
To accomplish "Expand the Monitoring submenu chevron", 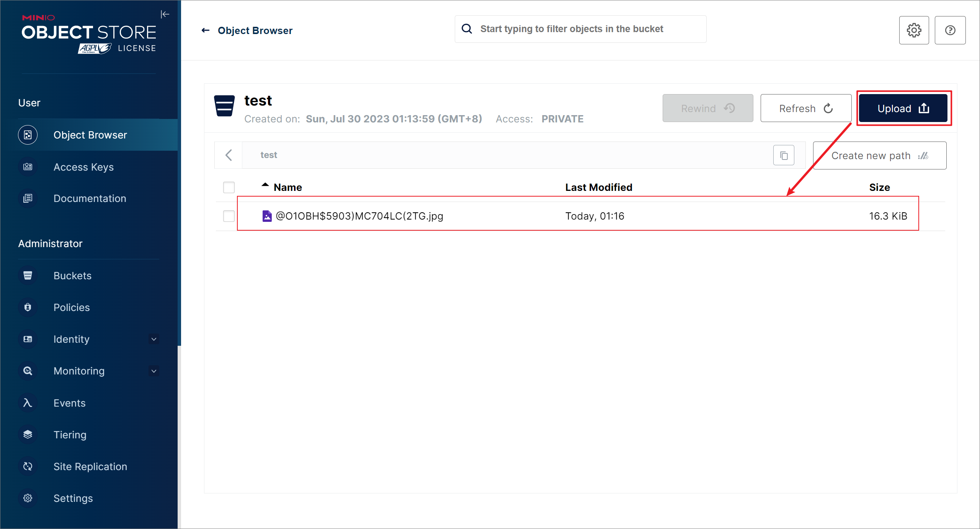I will coord(154,371).
